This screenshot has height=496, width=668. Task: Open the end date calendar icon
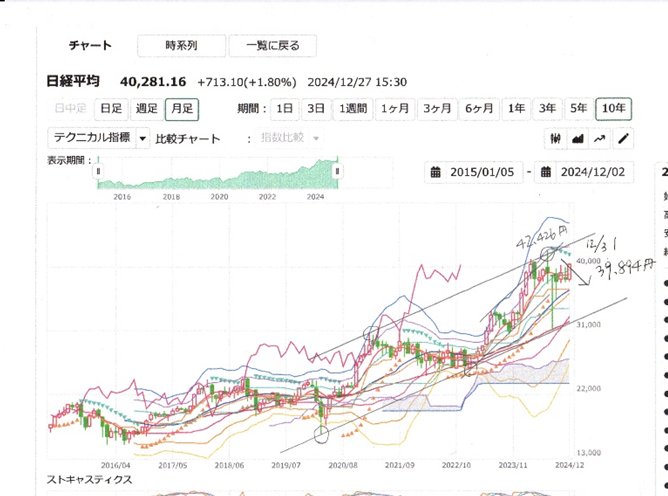[547, 172]
